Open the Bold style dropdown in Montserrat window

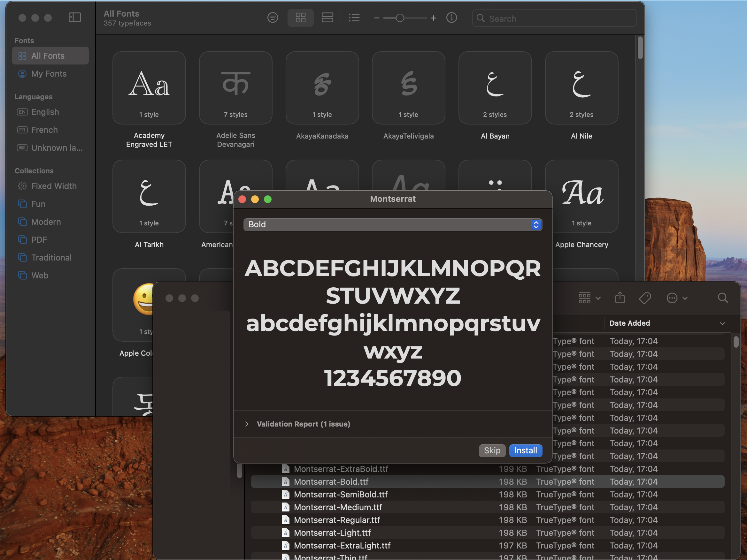pos(393,224)
